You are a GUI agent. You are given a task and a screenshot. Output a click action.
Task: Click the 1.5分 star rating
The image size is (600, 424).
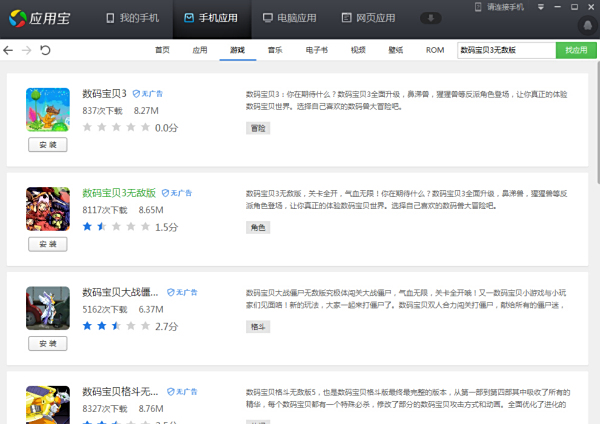[130, 227]
